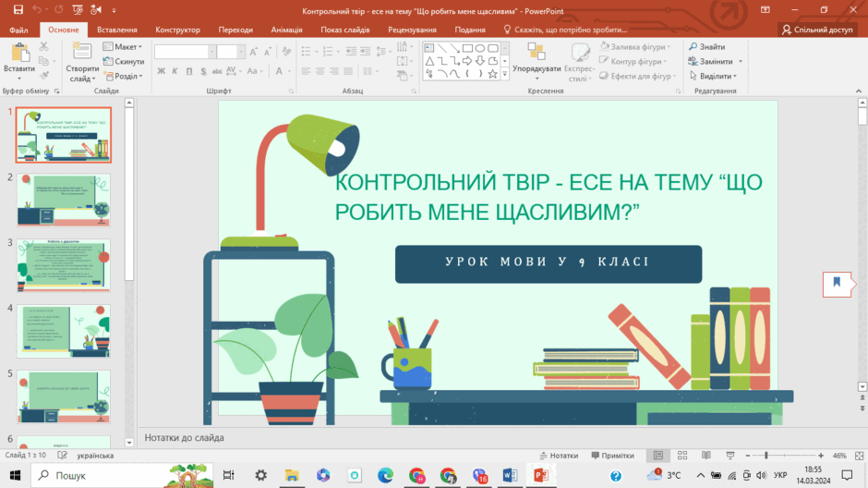868x488 pixels.
Task: Toggle Notes (Нотатки) pane in status bar
Action: [559, 456]
